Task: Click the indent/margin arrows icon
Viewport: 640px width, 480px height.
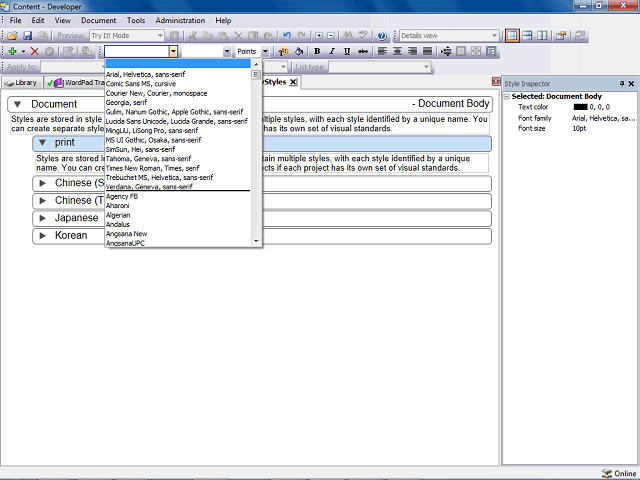Action: coord(446,51)
